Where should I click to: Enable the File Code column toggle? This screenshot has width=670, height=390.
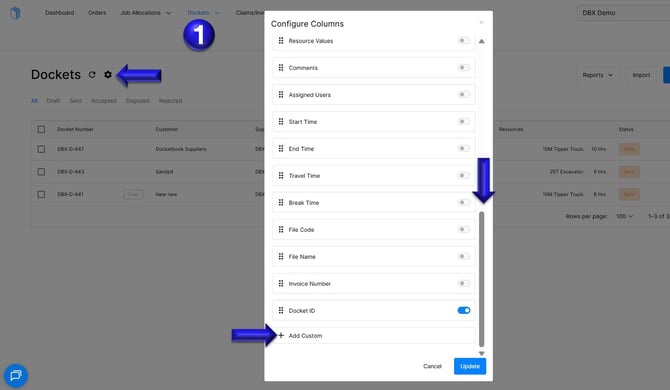point(464,229)
